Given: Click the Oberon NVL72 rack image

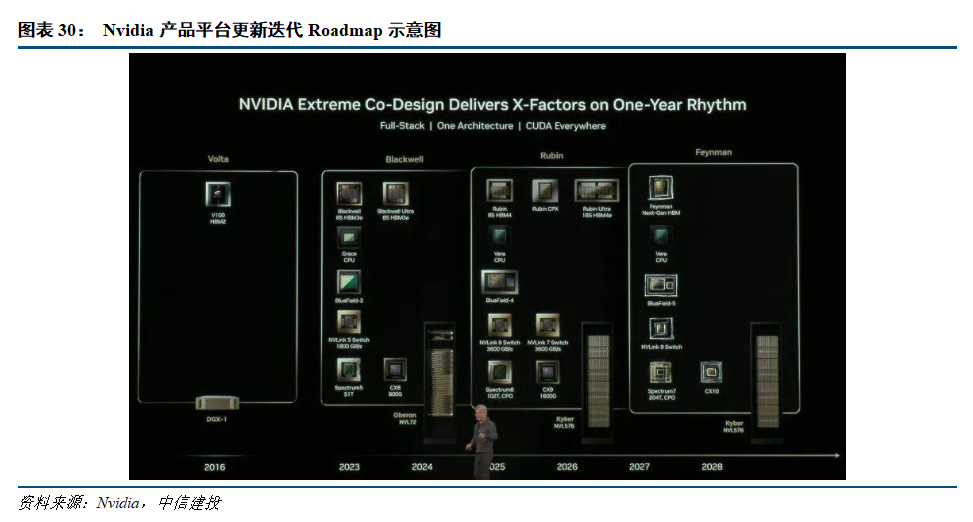Looking at the screenshot, I should 440,382.
